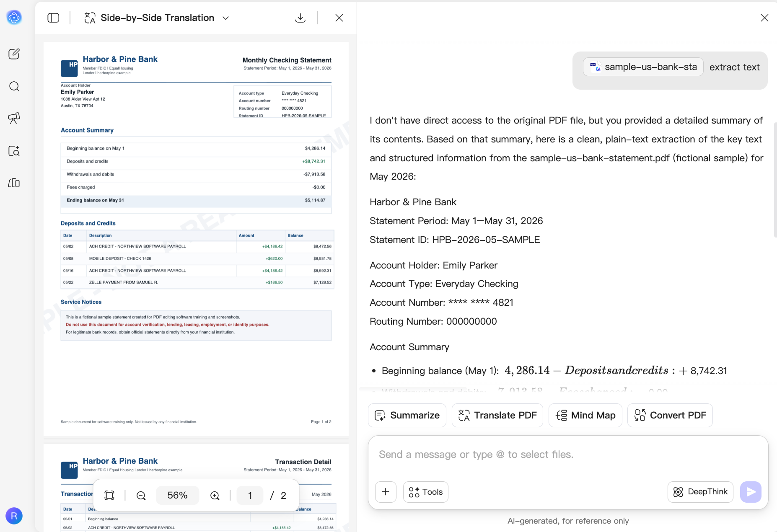
Task: Click 'Withdrawals and debits' row in PDF
Action: point(196,175)
